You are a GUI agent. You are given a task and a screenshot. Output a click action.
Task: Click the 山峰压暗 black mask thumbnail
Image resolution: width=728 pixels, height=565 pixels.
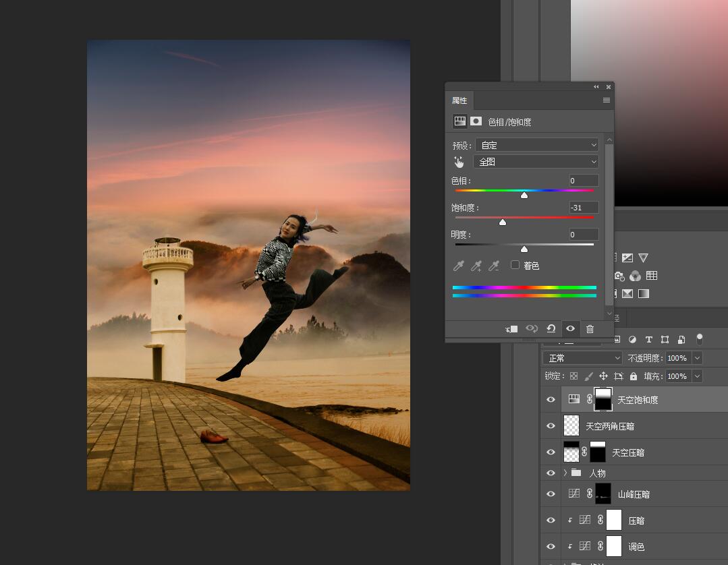pos(603,494)
